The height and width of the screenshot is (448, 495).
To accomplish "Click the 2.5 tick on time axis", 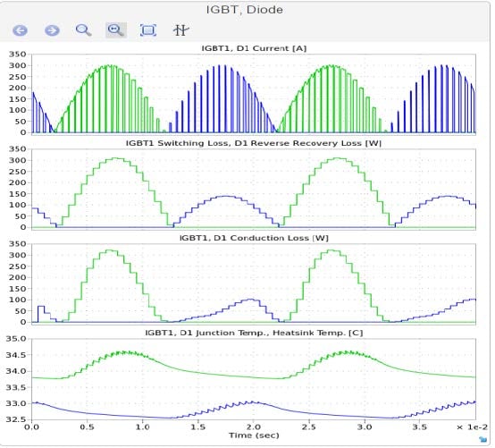I will point(309,427).
